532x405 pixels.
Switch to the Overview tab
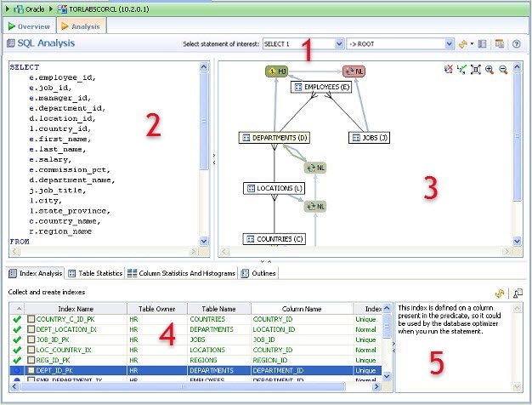coord(30,26)
